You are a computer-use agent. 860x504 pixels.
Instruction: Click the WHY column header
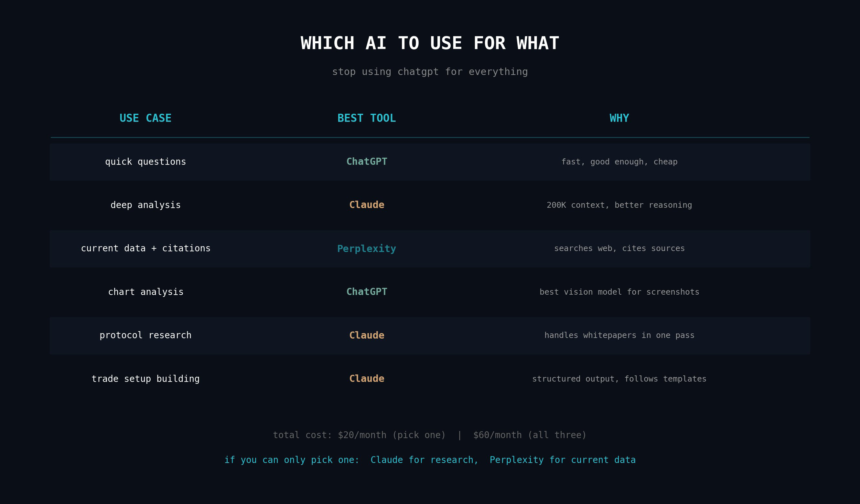click(x=619, y=118)
